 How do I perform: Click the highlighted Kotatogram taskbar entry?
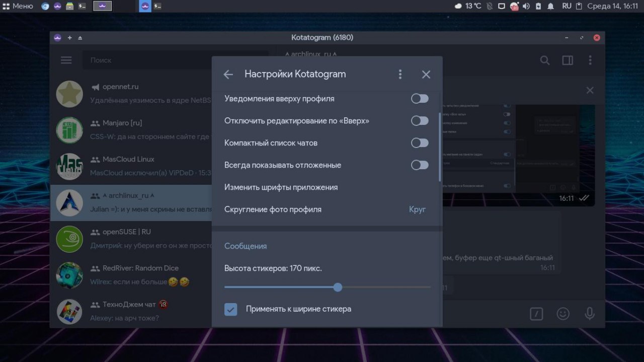(145, 6)
